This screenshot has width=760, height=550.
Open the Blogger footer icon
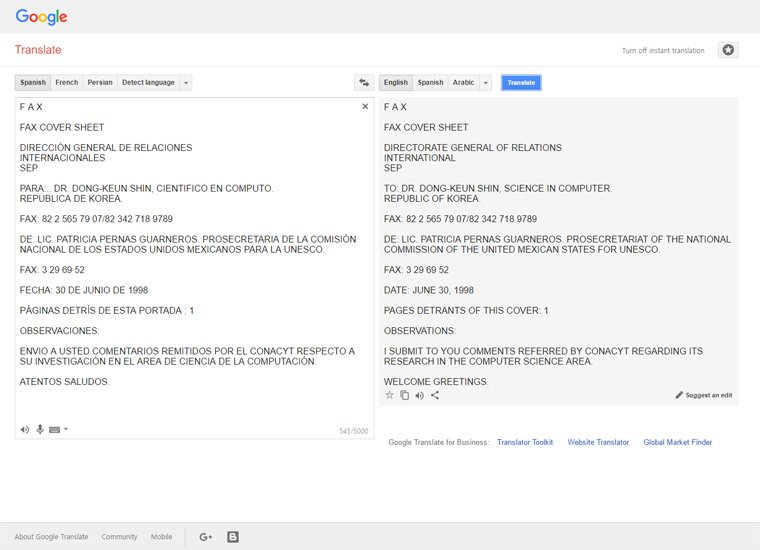233,536
